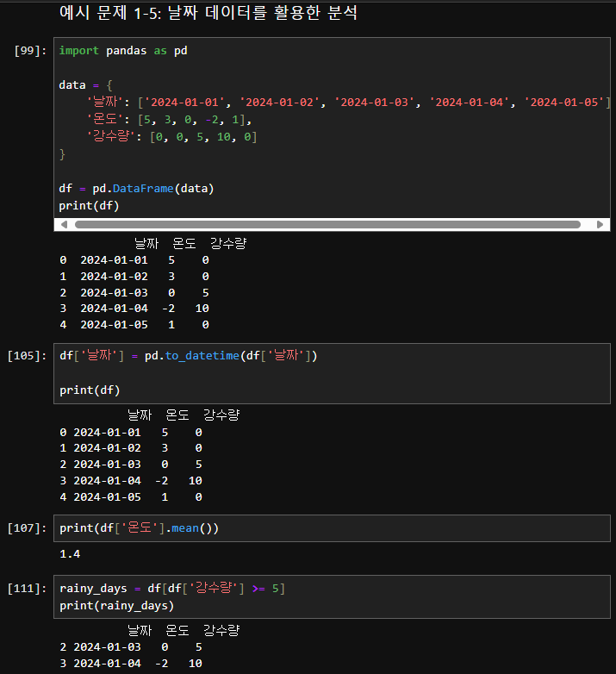616x674 pixels.
Task: Click the '2024-01-05' string in the 날짜 list
Action: tap(564, 103)
